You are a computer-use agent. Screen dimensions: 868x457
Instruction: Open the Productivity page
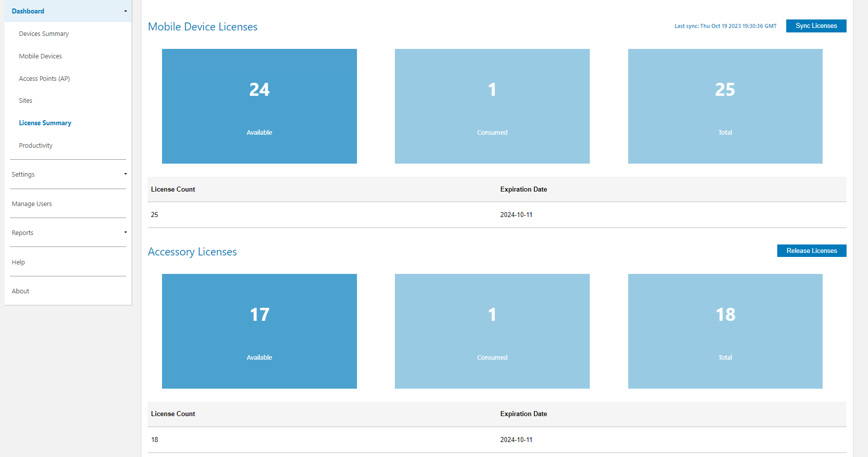coord(35,145)
